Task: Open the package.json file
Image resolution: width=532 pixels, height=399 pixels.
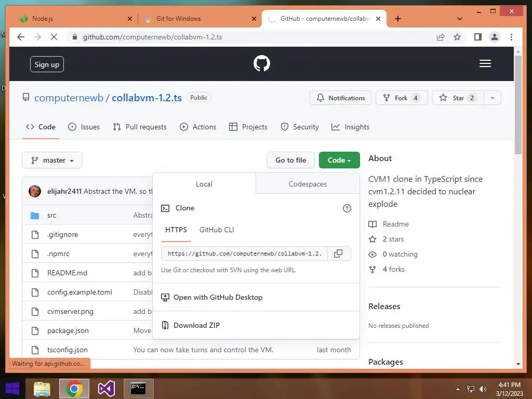Action: point(68,331)
